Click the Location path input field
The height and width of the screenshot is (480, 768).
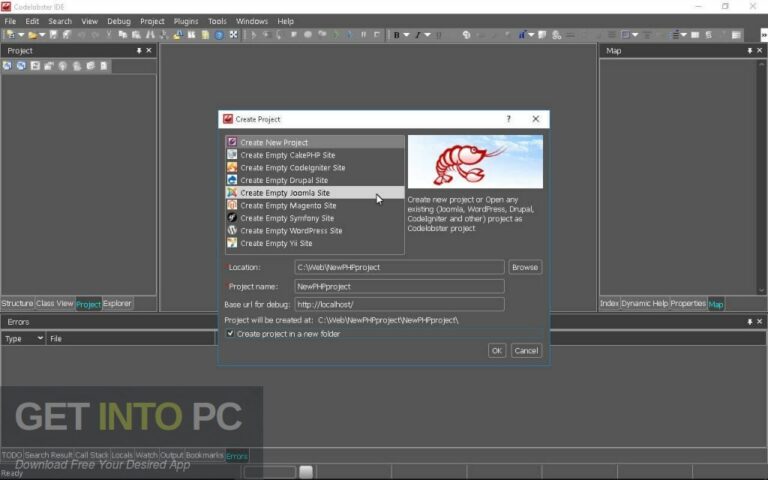[x=399, y=267]
